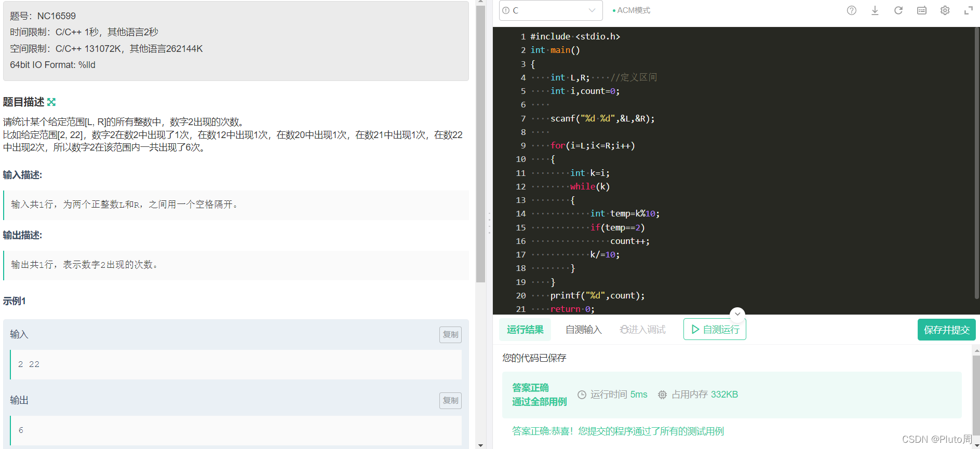Copy the sample input with 复制
Viewport: 980px width, 449px height.
[450, 335]
